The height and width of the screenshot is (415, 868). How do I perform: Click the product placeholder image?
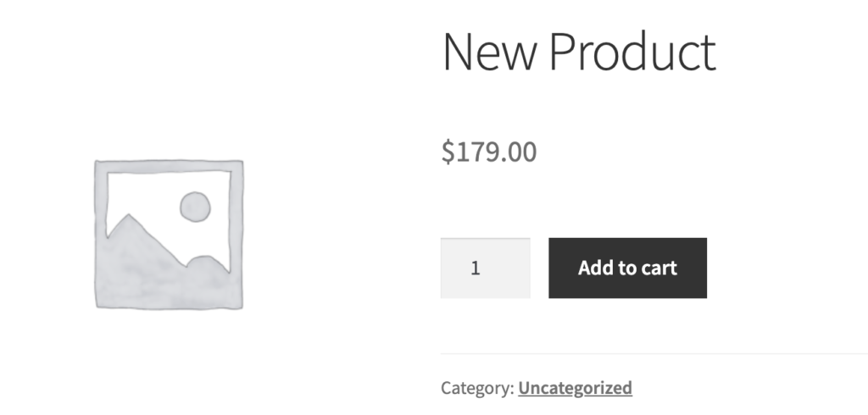coord(169,234)
